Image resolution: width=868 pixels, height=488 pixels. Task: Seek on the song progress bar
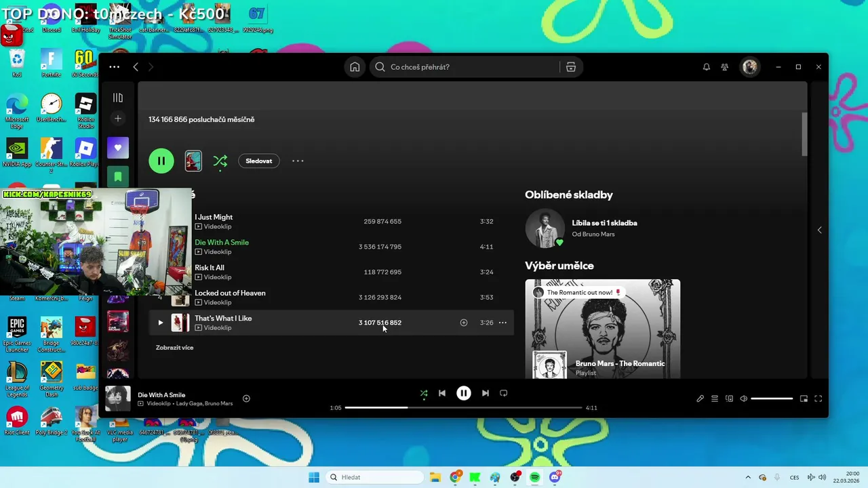click(x=464, y=408)
